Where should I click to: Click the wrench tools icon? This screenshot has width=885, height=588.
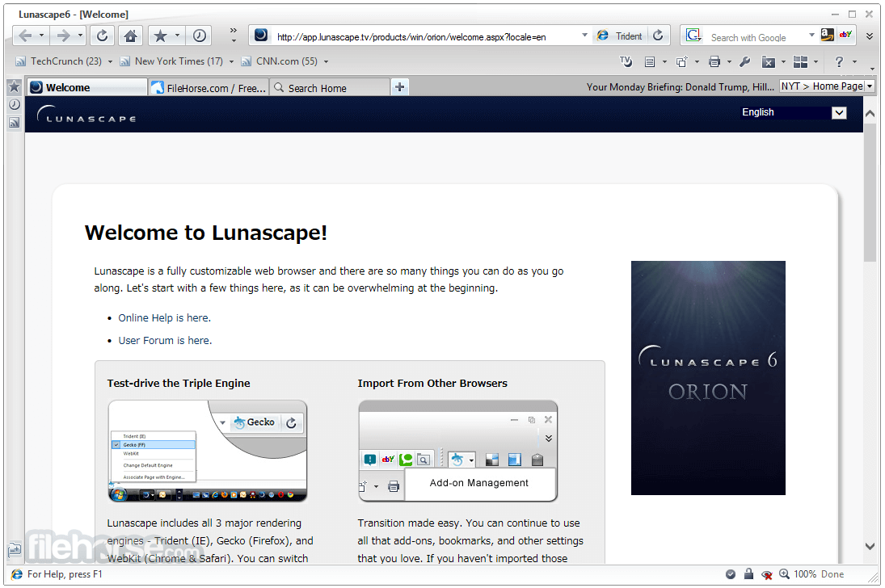tap(745, 61)
